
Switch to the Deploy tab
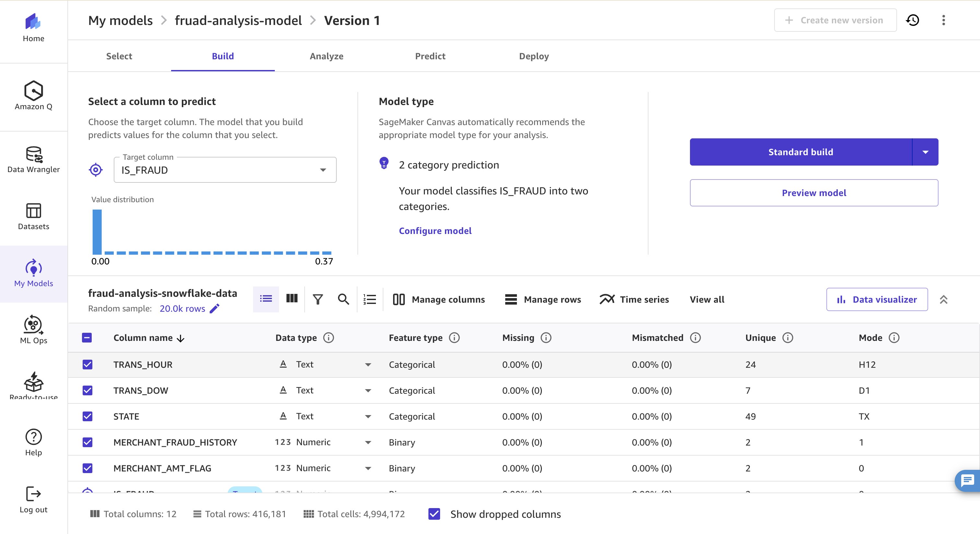point(534,56)
